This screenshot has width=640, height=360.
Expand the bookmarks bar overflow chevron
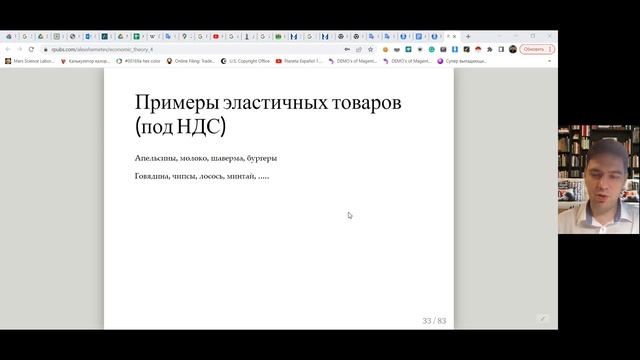point(549,61)
